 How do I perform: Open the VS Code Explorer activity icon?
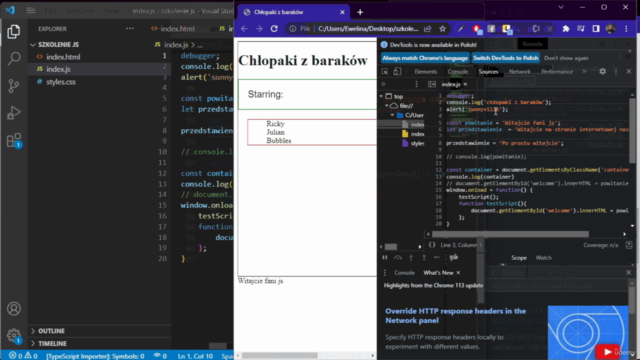[x=13, y=31]
